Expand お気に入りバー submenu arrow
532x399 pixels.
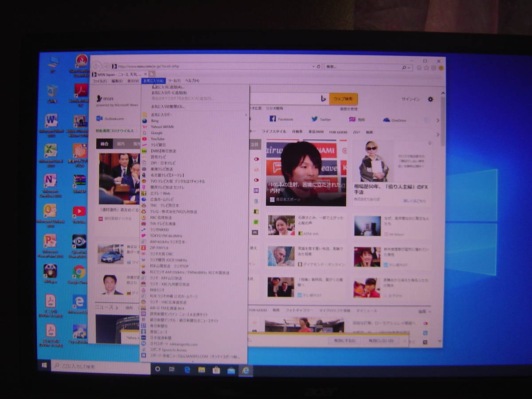pyautogui.click(x=246, y=115)
